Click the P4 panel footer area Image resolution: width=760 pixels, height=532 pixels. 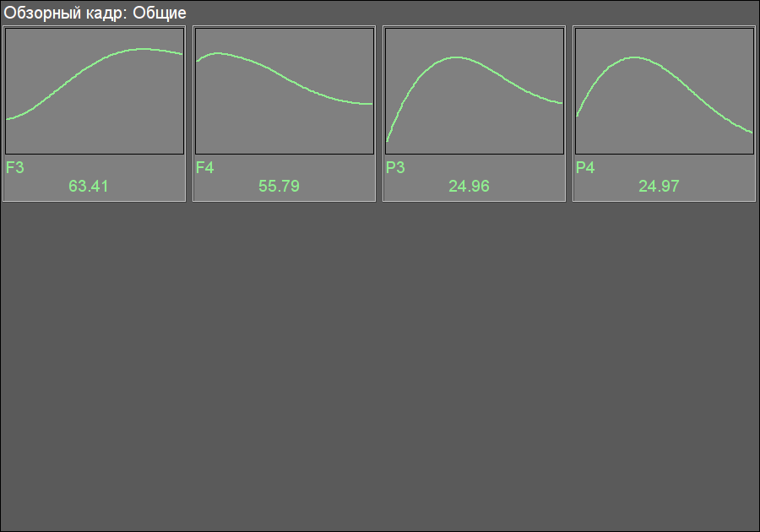pyautogui.click(x=665, y=177)
